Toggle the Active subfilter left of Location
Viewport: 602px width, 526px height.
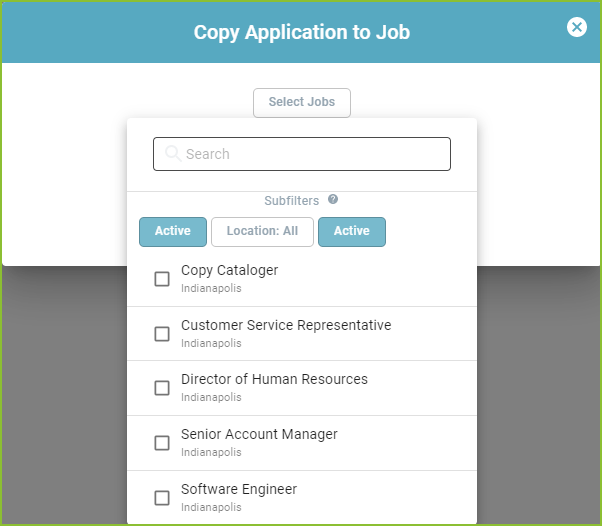pyautogui.click(x=173, y=232)
